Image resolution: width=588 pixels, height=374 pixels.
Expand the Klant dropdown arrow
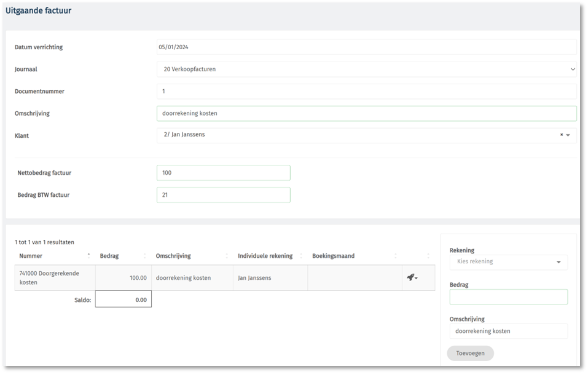click(568, 135)
